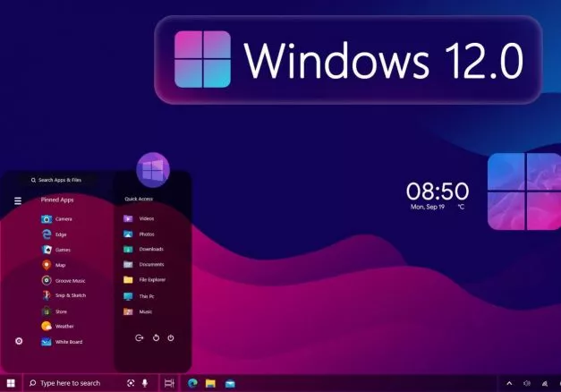Open Snip & Sketch icon

coord(47,295)
